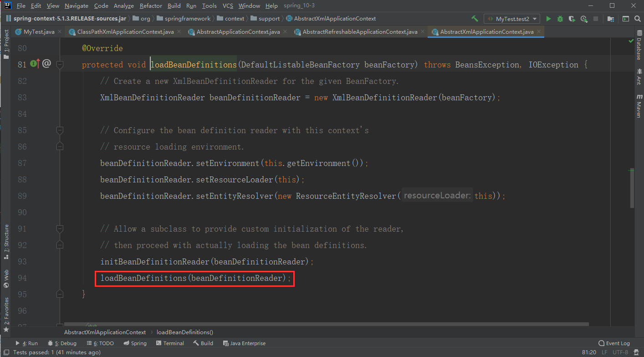Switch to MyTest.java editor tab
This screenshot has width=644, height=357.
39,32
